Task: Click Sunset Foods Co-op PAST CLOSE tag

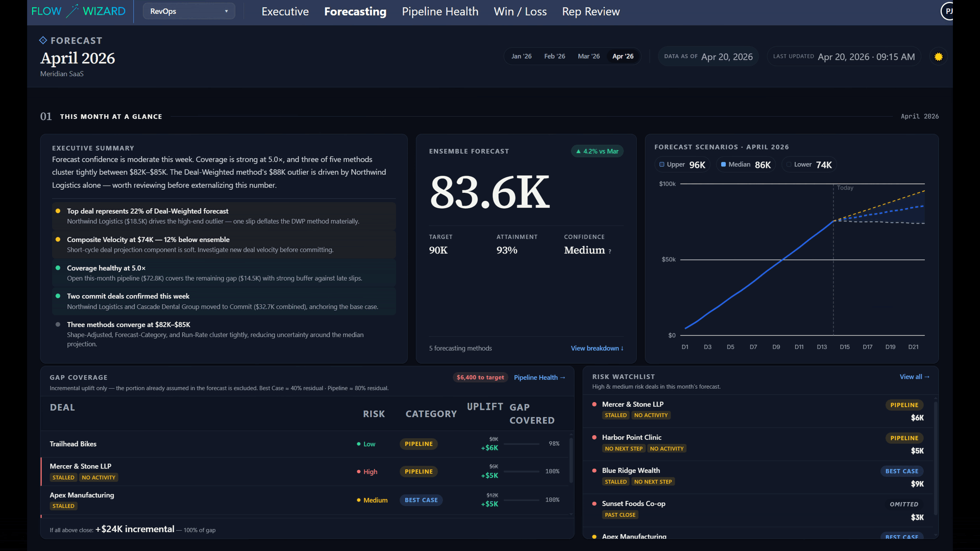Action: point(620,515)
